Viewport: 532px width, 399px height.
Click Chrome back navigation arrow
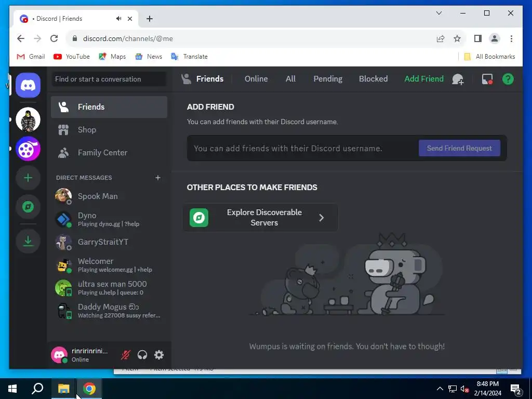coord(21,38)
